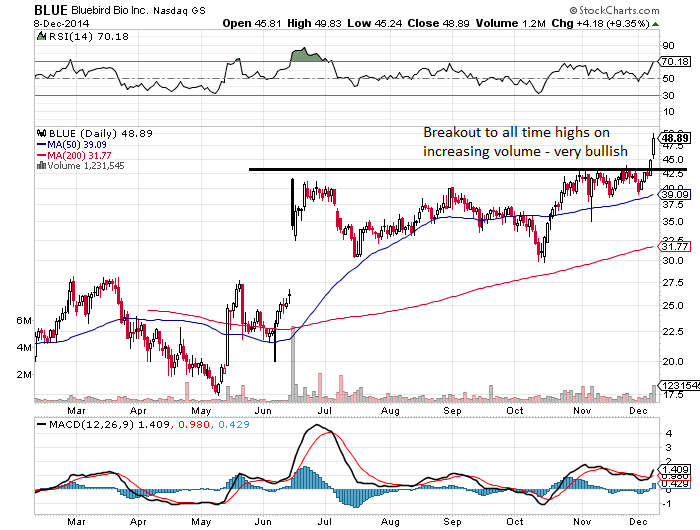Click the StockCharts.com copyright text
Screen dimensions: 700x530
coord(614,10)
